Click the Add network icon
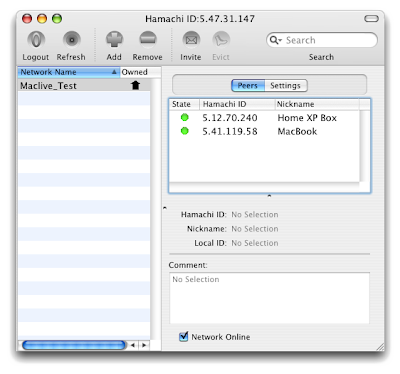 114,40
